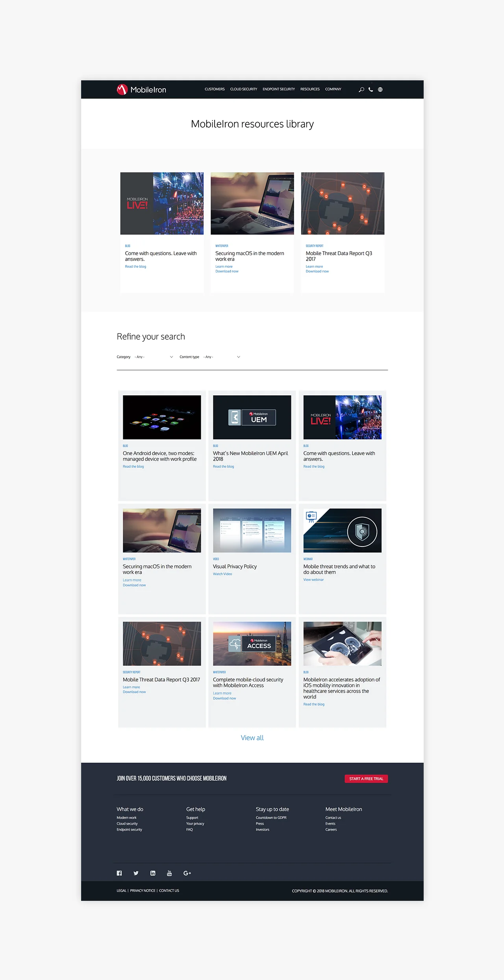
Task: Click footer FAQ link
Action: point(189,830)
